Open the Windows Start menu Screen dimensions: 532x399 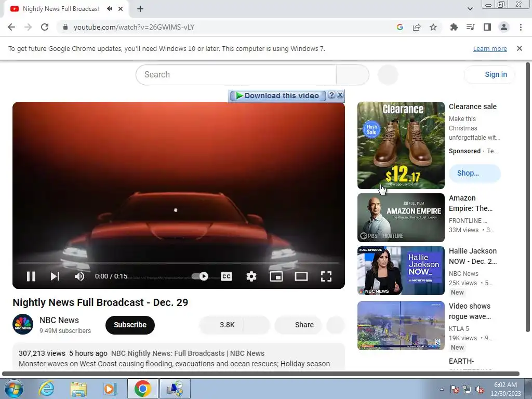(14, 389)
